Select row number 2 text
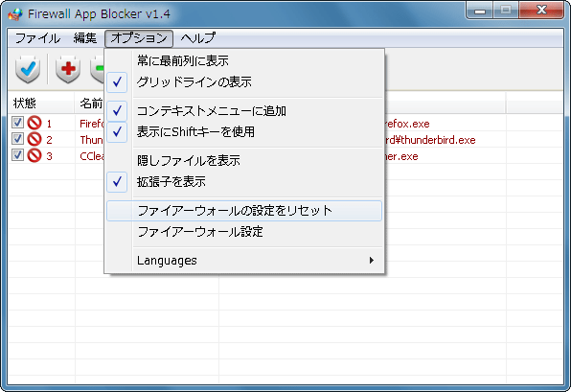Image resolution: width=571 pixels, height=392 pixels. click(49, 140)
